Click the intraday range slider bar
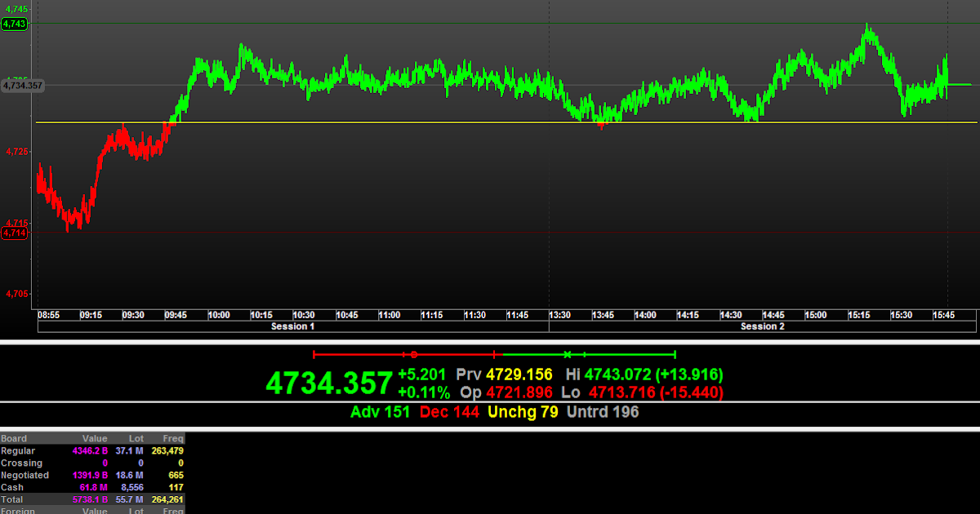 click(x=494, y=354)
